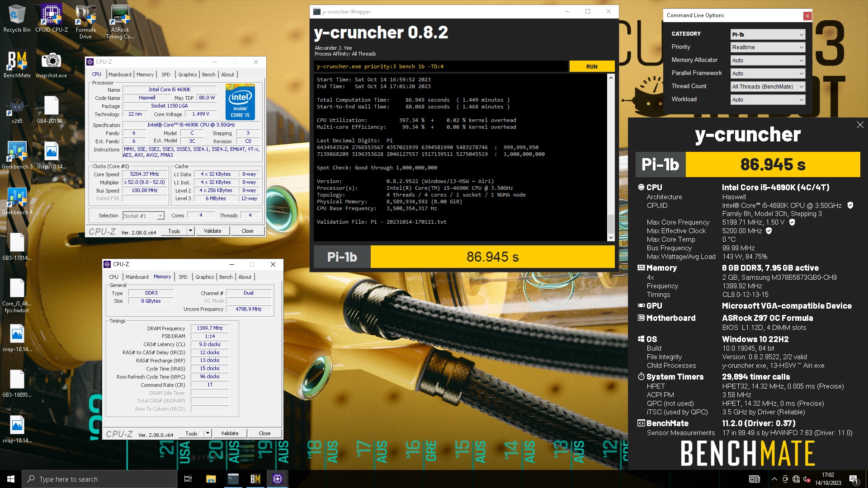The image size is (868, 488).
Task: Open ASRock Timing Configurator shortcut
Action: click(120, 21)
